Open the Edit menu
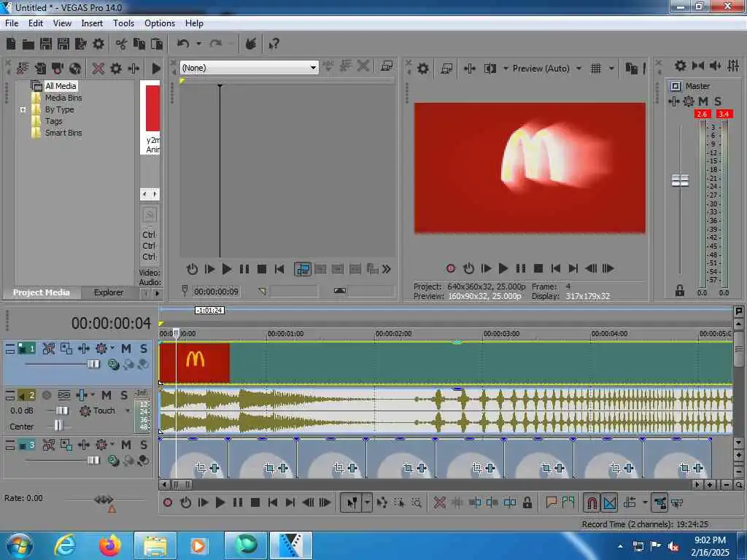Image resolution: width=747 pixels, height=560 pixels. pyautogui.click(x=36, y=23)
